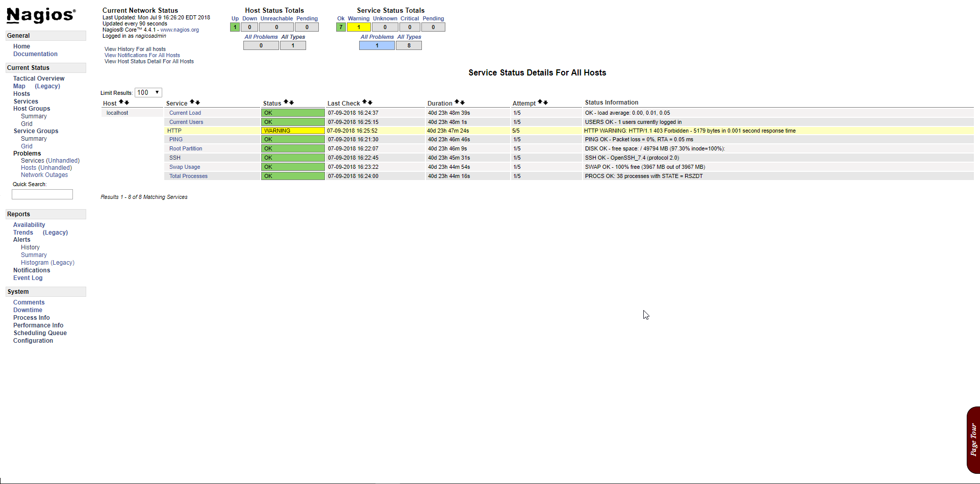Open the www.nagios.org link

180,30
